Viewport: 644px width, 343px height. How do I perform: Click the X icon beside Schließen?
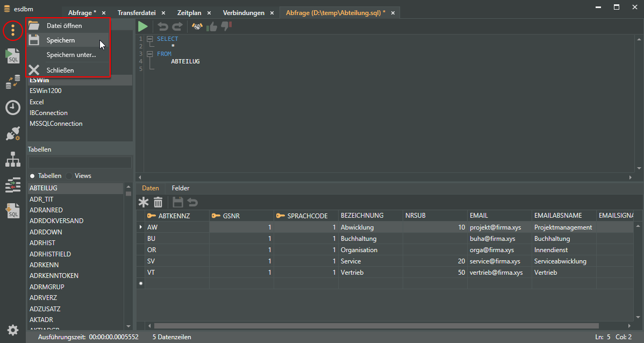pos(34,70)
